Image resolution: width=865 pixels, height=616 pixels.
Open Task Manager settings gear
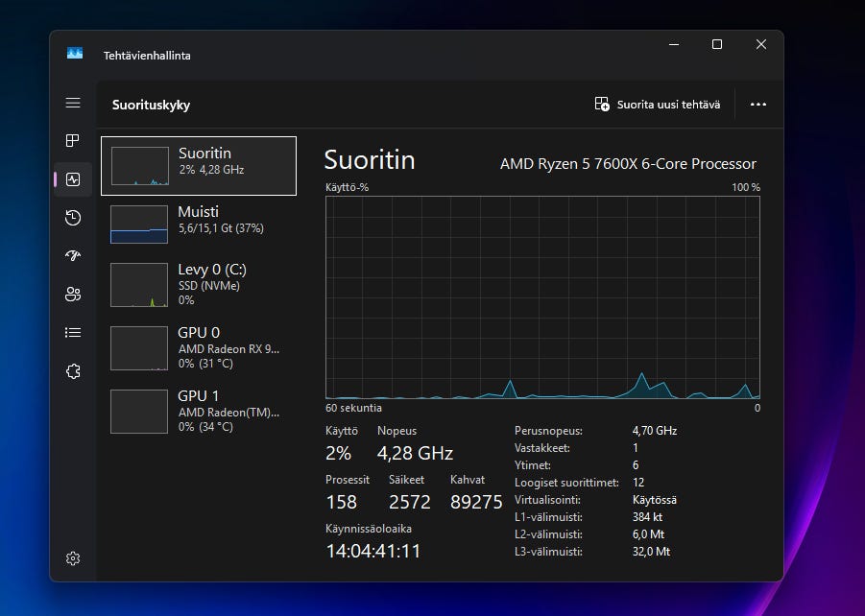tap(73, 558)
